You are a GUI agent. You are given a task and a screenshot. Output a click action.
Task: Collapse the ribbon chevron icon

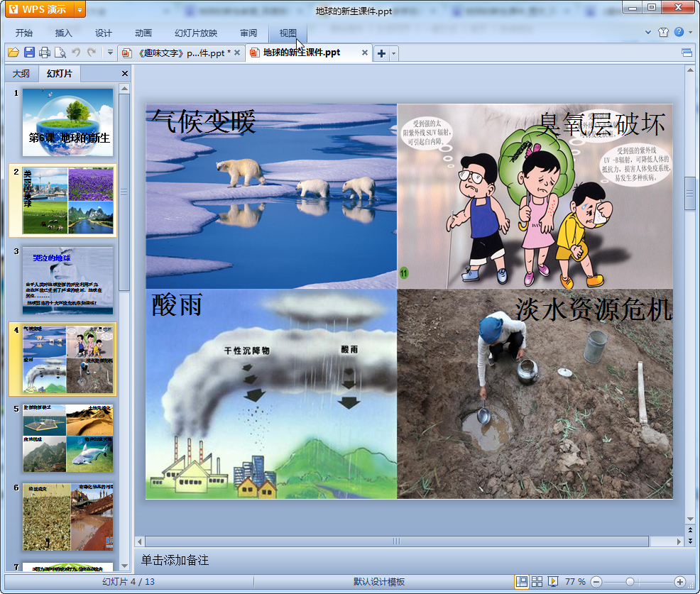[x=648, y=32]
